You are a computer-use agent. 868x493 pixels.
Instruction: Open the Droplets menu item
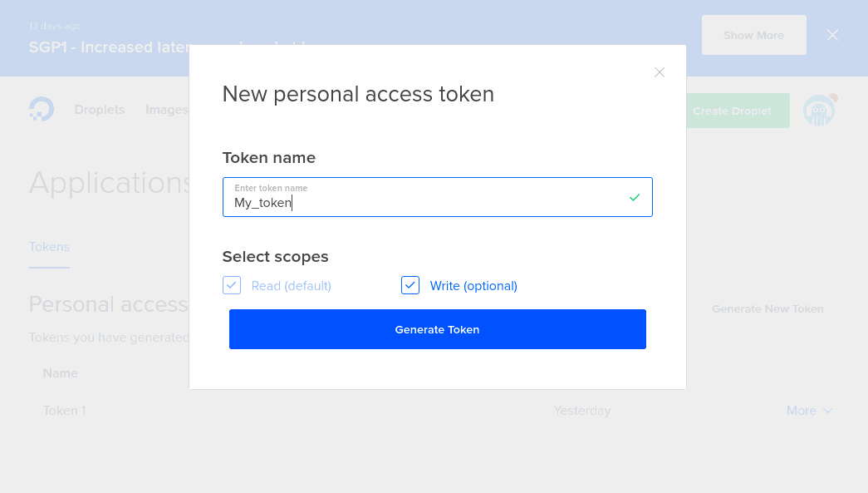pyautogui.click(x=100, y=110)
